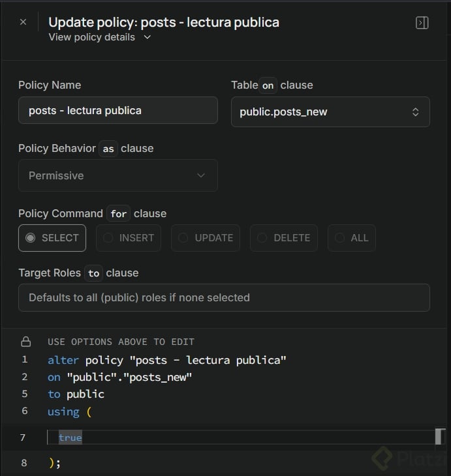Click line 1 alter policy statement

(167, 361)
